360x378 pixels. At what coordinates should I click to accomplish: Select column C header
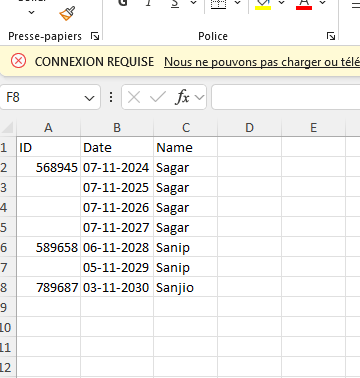click(186, 128)
